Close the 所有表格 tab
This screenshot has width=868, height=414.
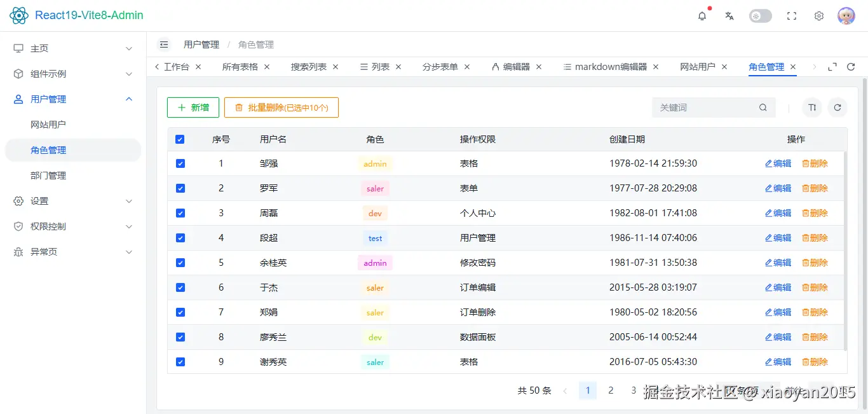click(x=267, y=67)
